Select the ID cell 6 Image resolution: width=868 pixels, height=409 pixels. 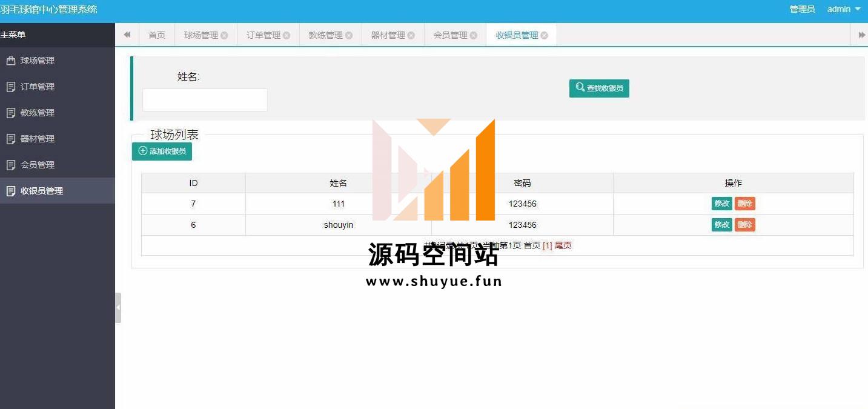pyautogui.click(x=193, y=225)
